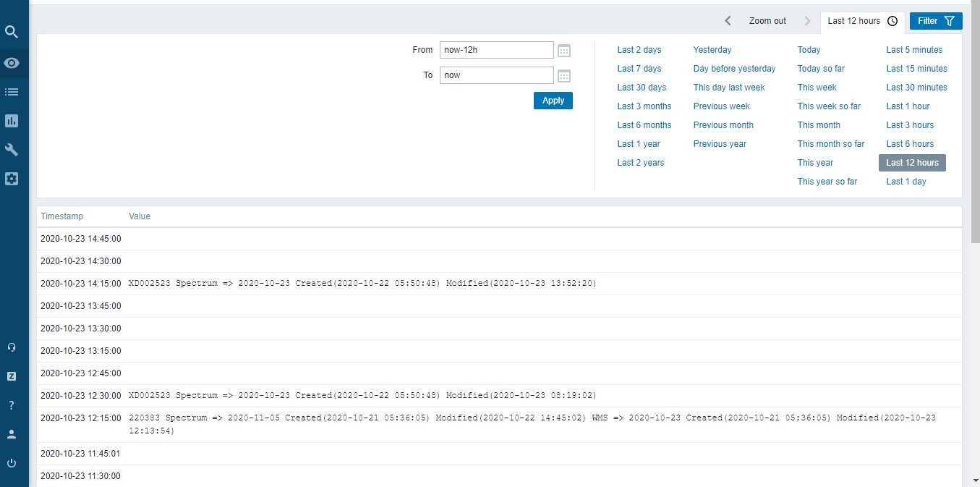Open the search magnifier in the sidebar

(12, 32)
